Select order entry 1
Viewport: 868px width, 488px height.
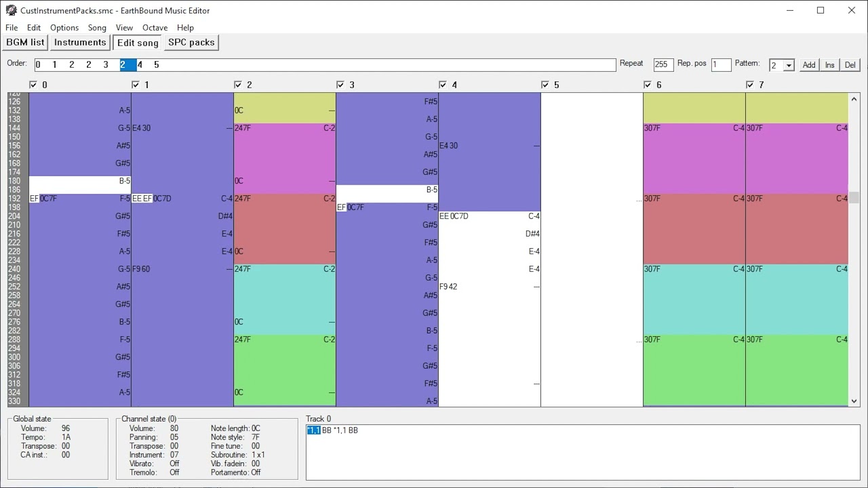[x=54, y=65]
